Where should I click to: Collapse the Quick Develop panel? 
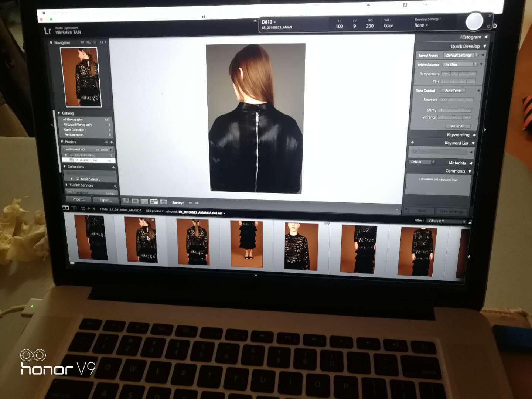[x=484, y=46]
